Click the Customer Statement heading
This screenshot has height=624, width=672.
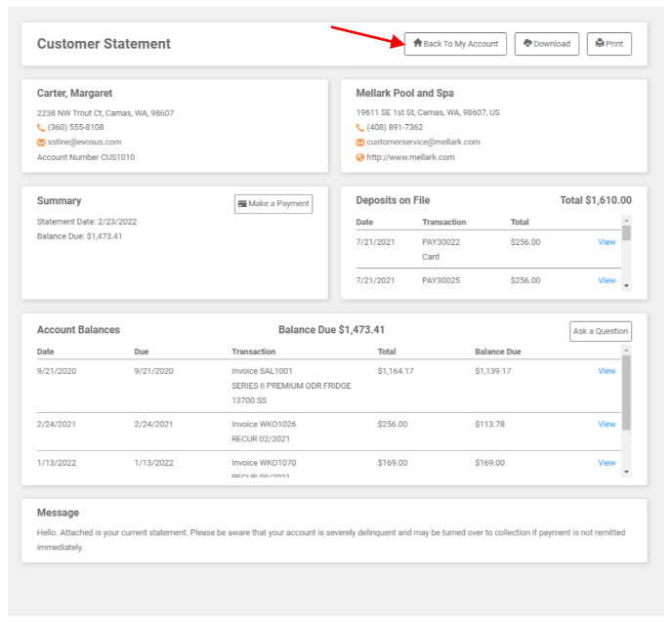104,44
